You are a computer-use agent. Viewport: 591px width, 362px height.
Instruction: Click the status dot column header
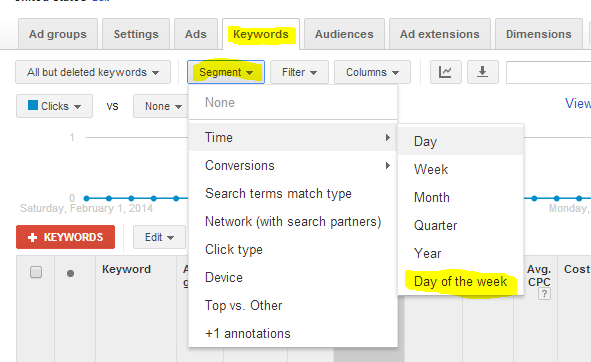[x=70, y=273]
